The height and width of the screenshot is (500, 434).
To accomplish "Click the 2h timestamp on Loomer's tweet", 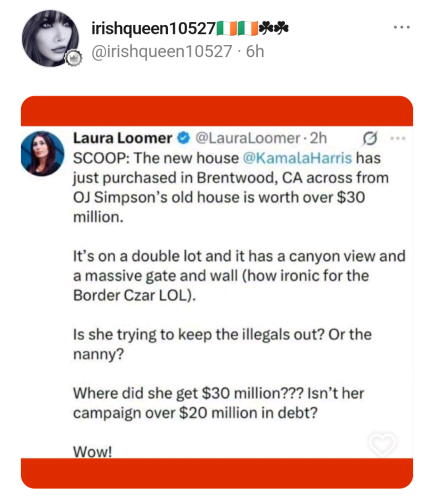I will click(x=318, y=138).
